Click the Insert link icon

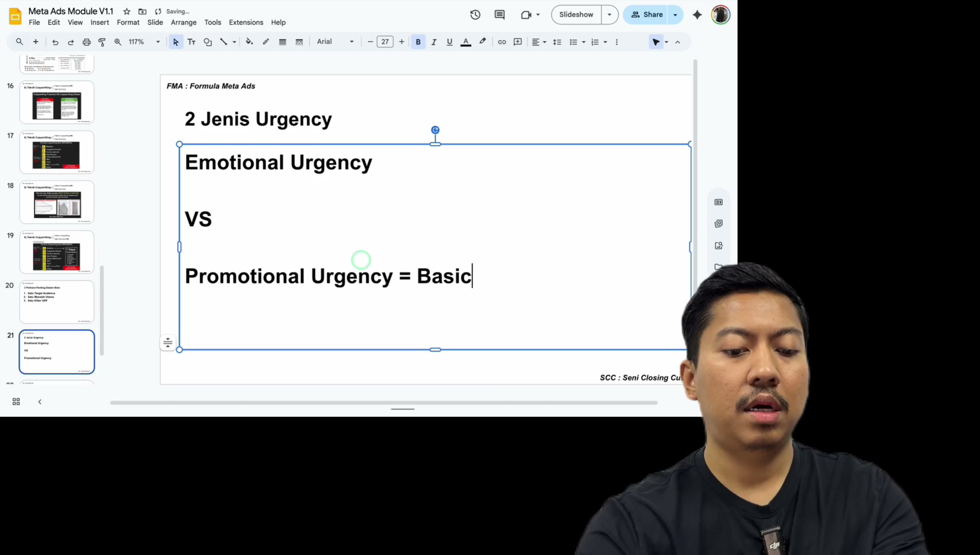click(x=502, y=42)
